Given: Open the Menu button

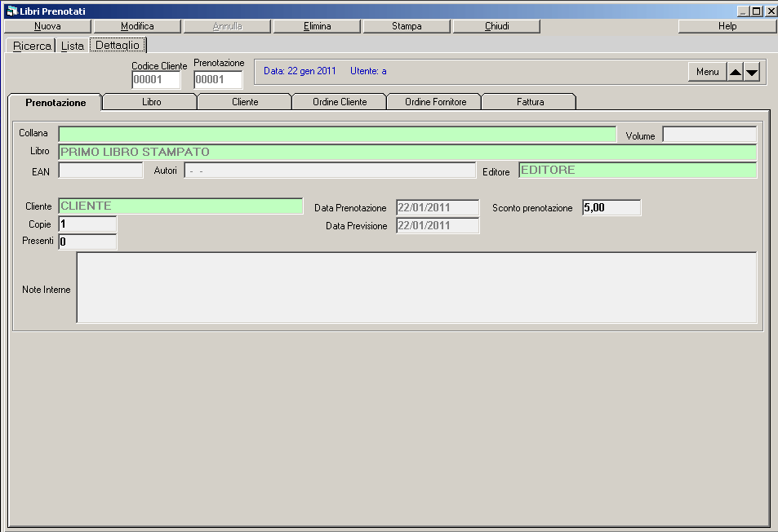Looking at the screenshot, I should (x=707, y=72).
